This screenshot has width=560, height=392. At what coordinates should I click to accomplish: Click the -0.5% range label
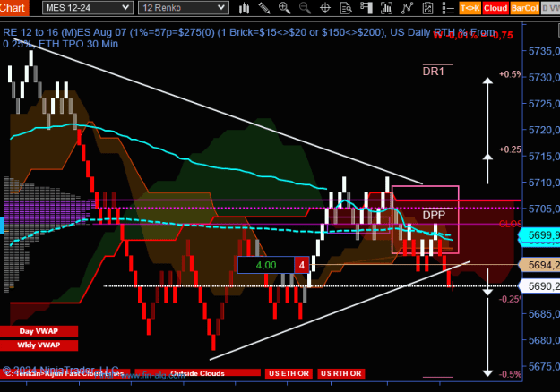click(x=510, y=374)
